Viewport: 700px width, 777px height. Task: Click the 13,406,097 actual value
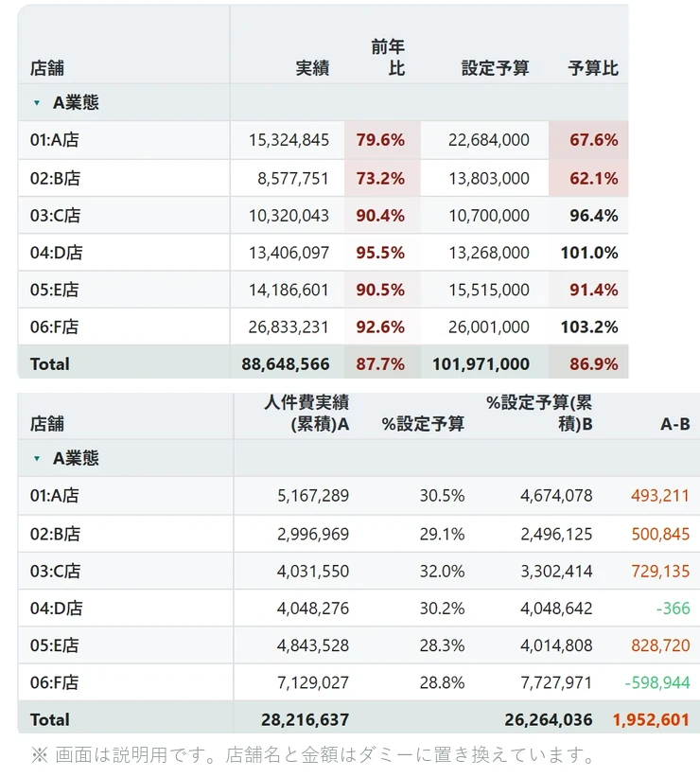coord(289,253)
